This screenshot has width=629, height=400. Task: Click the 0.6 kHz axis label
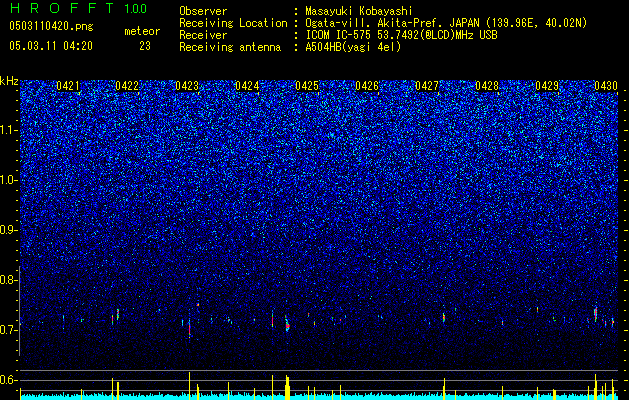click(9, 380)
